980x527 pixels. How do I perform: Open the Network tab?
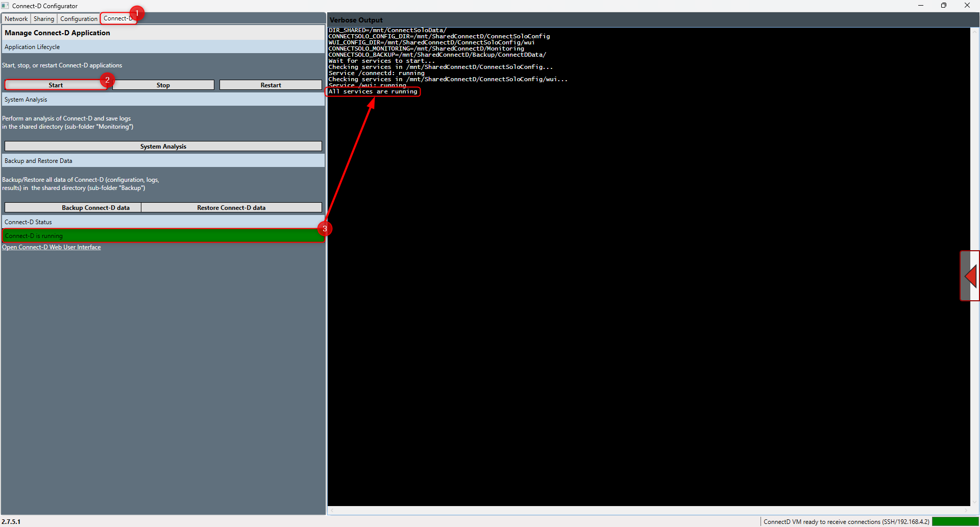[x=16, y=19]
